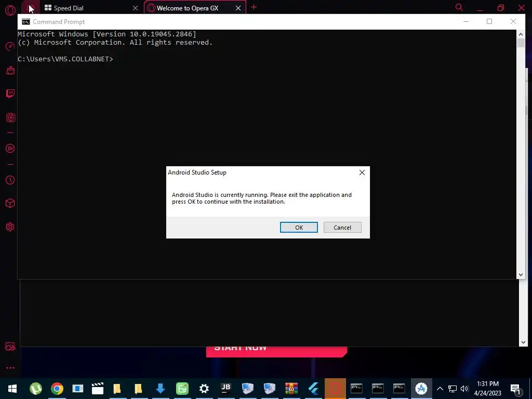532x399 pixels.
Task: Click the Android Studio taskbar icon
Action: point(421,389)
